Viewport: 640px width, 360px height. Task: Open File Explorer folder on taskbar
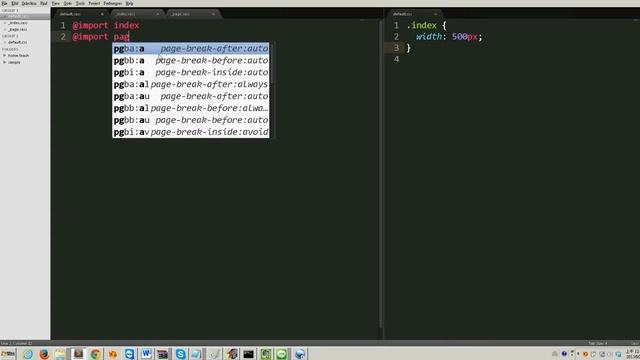click(x=60, y=354)
